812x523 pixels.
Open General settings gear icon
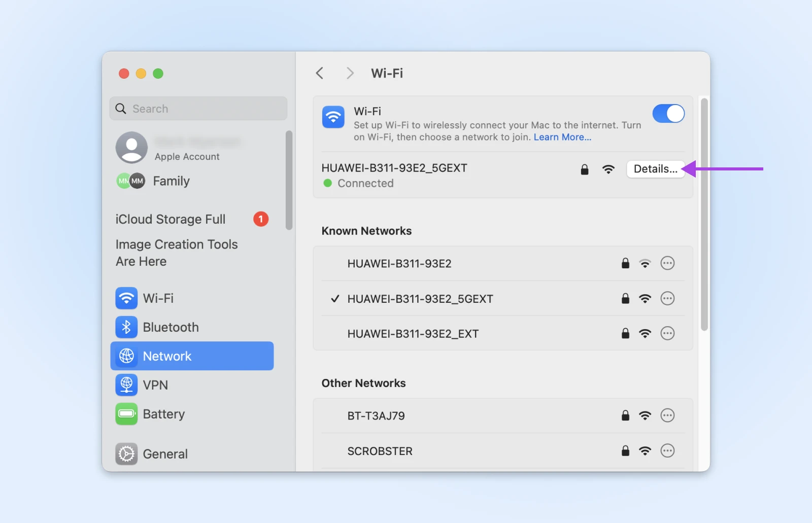point(126,454)
